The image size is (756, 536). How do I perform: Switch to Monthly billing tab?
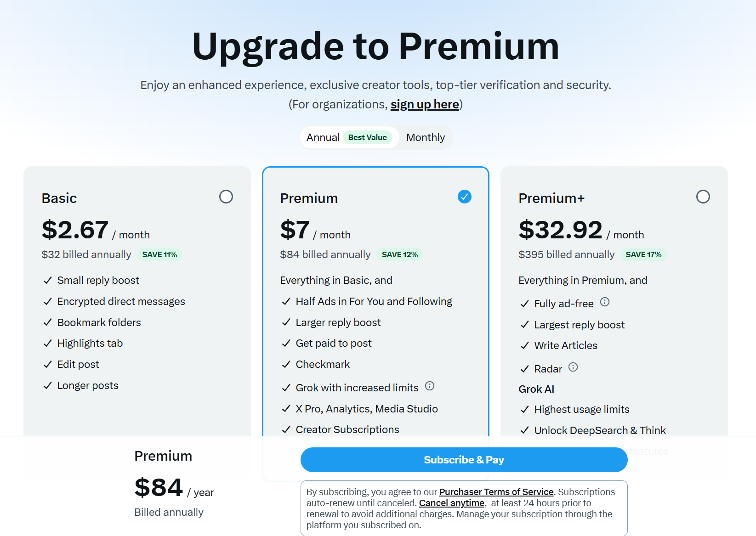(426, 137)
